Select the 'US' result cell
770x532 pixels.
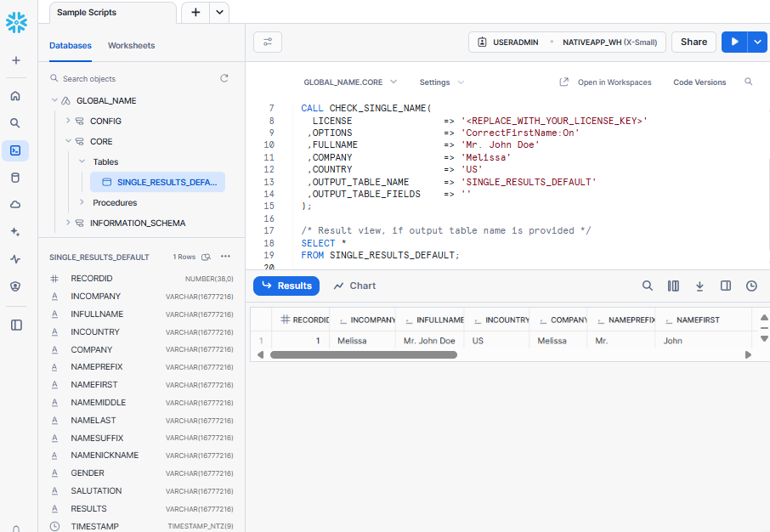click(x=496, y=341)
